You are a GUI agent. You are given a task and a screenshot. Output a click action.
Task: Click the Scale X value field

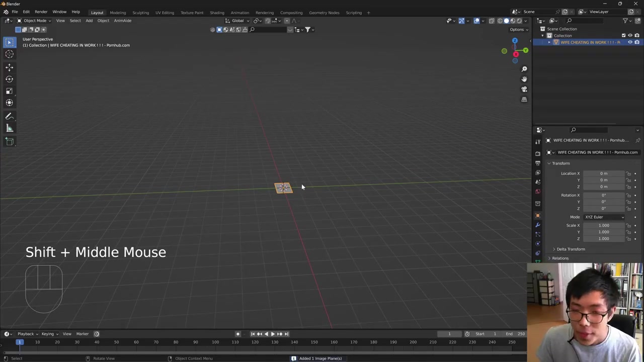coord(603,225)
